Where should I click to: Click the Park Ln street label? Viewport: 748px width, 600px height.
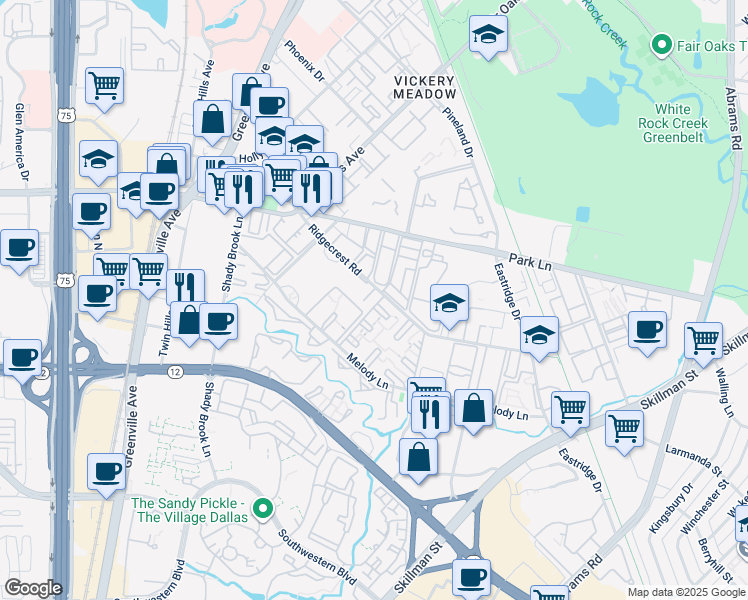(x=530, y=259)
